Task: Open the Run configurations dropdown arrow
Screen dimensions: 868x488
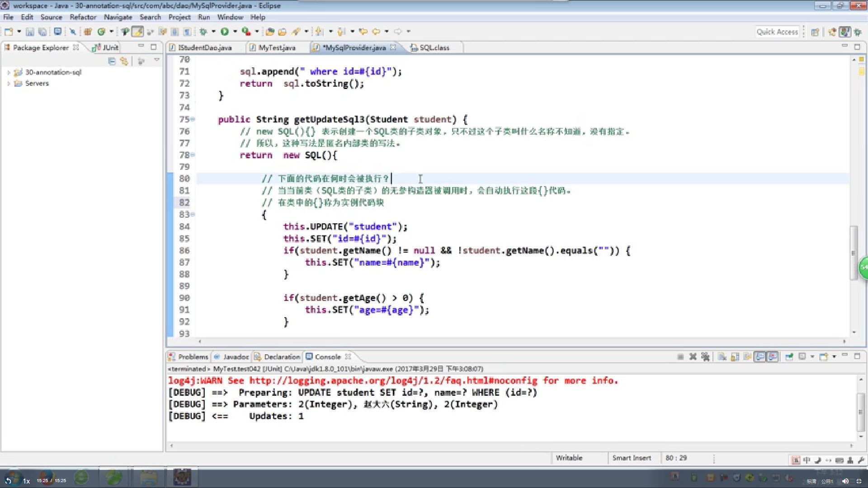Action: click(x=235, y=32)
